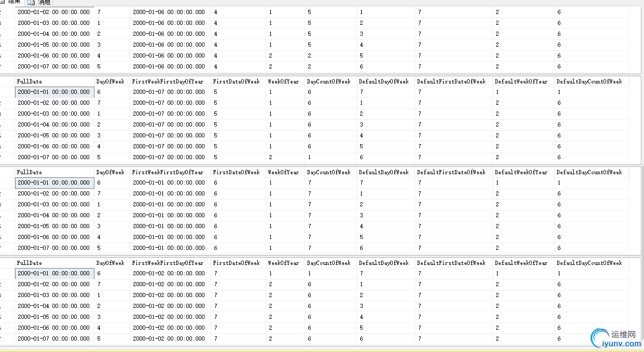Click DefaultDayCountOfWeek header in the 2000-01-02 first-week grid
Viewport: 644px width, 352px height.
click(592, 263)
